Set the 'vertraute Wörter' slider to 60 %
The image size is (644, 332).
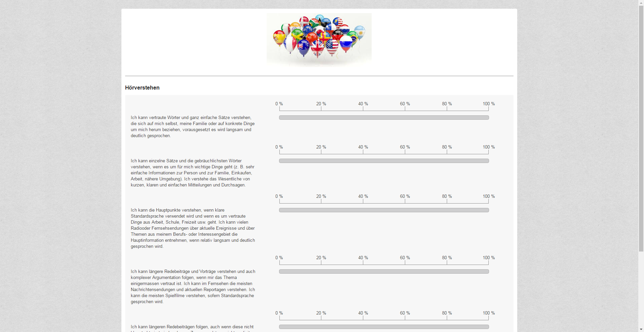405,118
